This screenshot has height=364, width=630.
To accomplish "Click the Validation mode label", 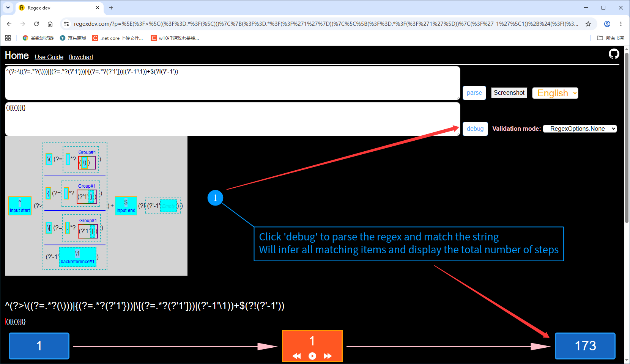I will [517, 129].
